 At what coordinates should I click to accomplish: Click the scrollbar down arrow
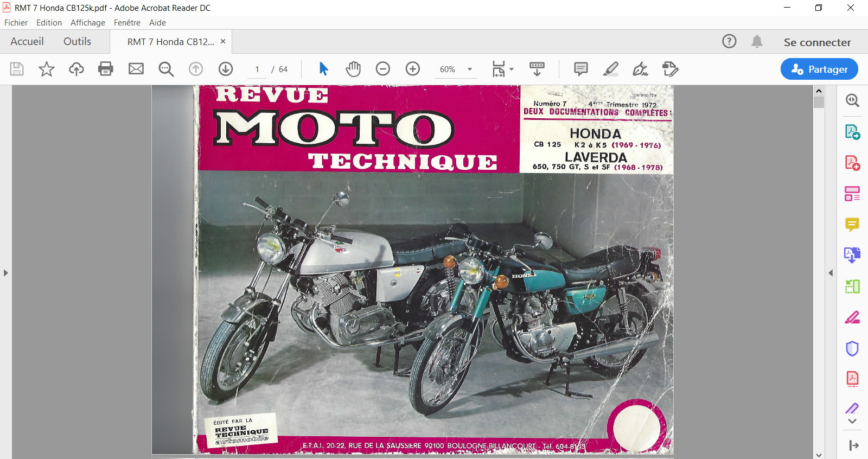click(x=819, y=455)
